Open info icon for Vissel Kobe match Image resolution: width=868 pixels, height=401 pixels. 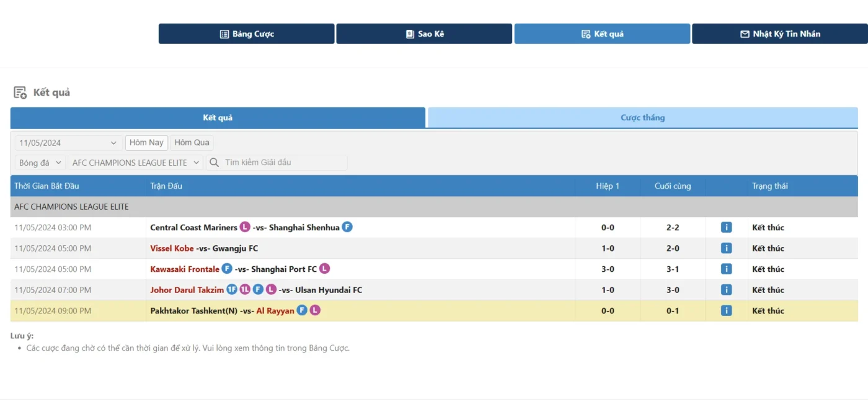tap(726, 248)
